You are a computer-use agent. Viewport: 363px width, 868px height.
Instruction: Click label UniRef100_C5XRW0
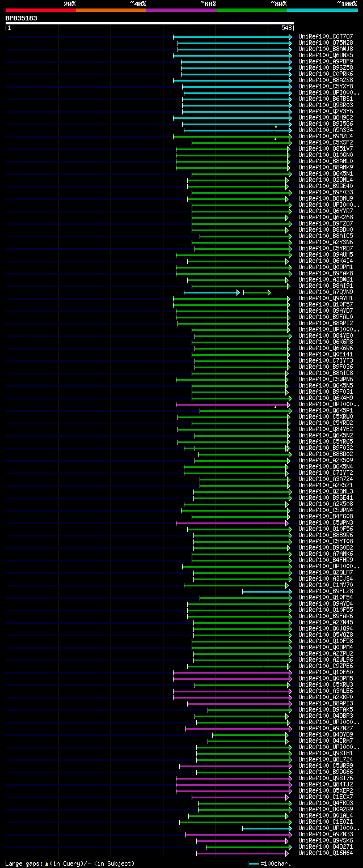point(326,416)
